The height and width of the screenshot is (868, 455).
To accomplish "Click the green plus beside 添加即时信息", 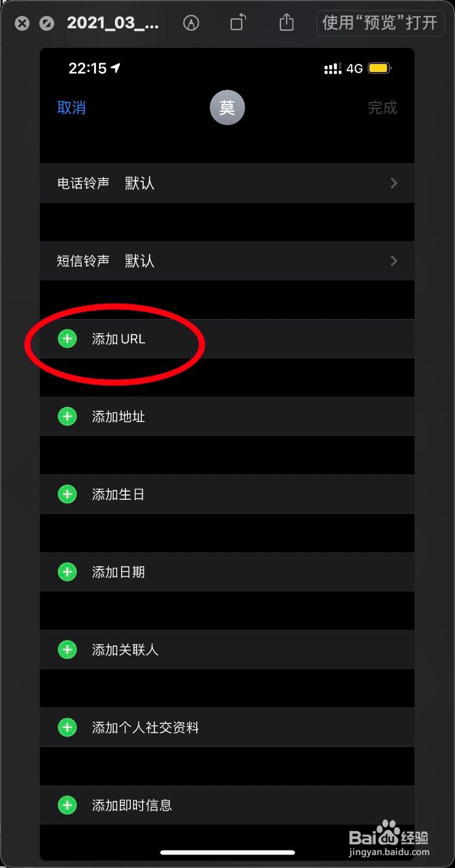I will [x=67, y=805].
